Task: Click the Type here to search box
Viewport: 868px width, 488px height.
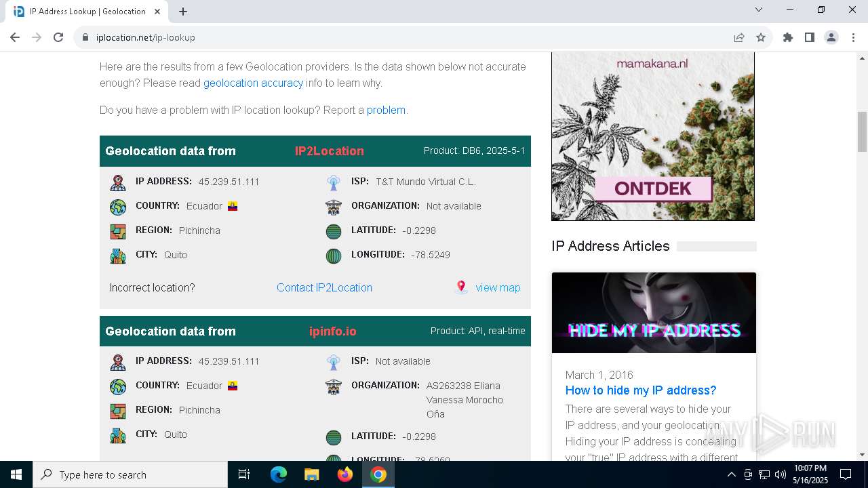Action: [x=130, y=474]
